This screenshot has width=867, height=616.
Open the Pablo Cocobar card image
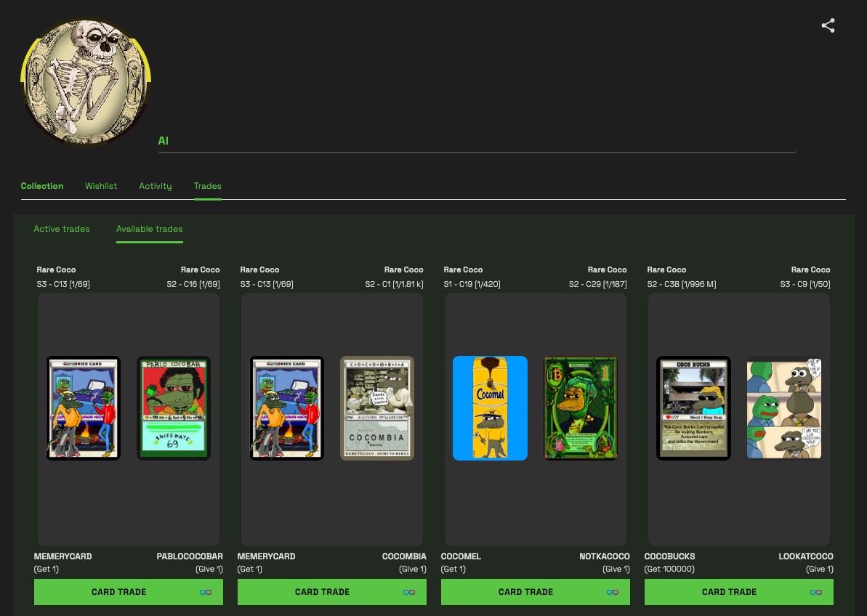click(174, 408)
